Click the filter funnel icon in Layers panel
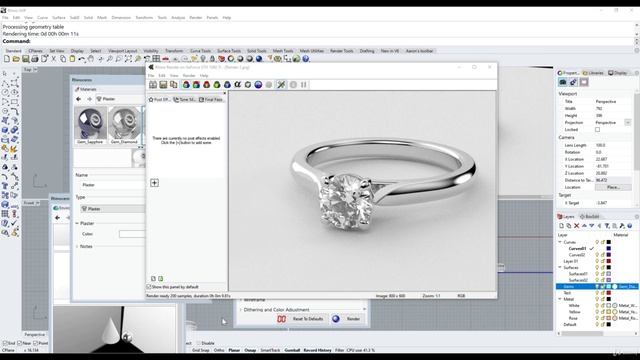The width and height of the screenshot is (640, 360). point(607,226)
